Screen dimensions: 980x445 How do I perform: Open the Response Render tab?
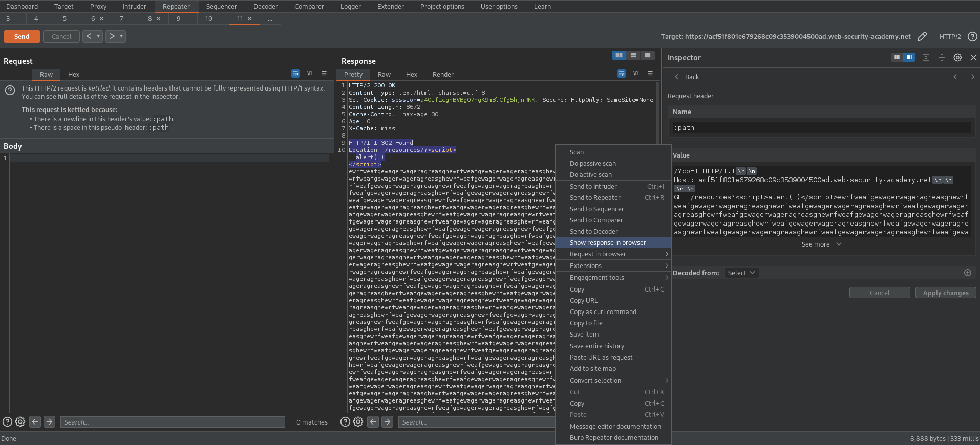(x=443, y=75)
